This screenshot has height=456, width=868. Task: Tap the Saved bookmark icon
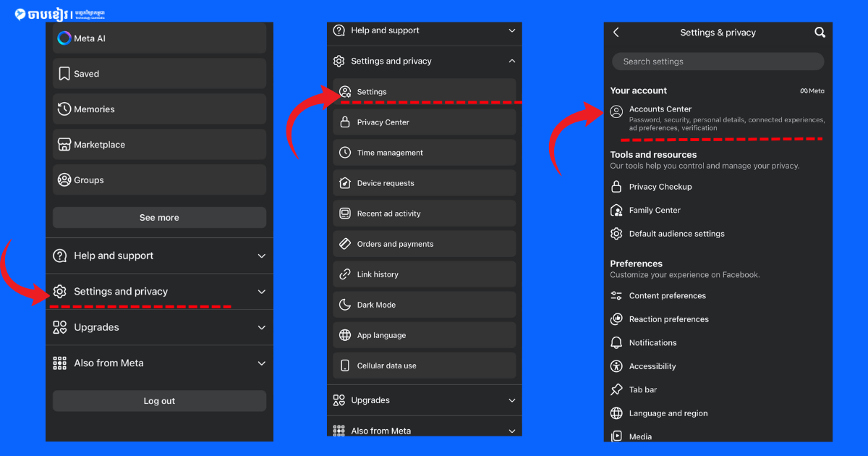64,74
